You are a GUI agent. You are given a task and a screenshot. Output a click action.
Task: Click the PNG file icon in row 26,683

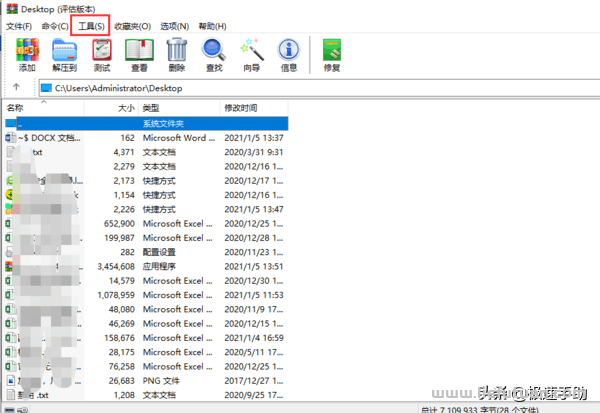pos(11,381)
